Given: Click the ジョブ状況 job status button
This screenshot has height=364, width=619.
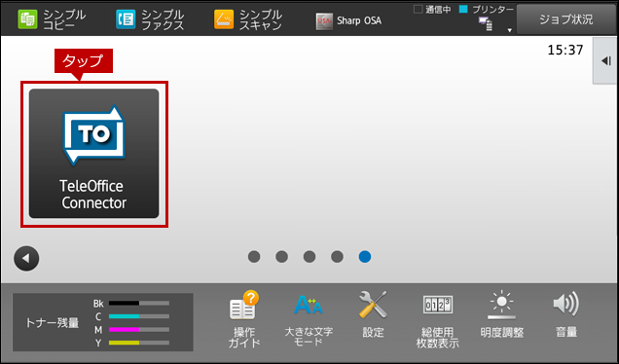Looking at the screenshot, I should click(x=566, y=19).
